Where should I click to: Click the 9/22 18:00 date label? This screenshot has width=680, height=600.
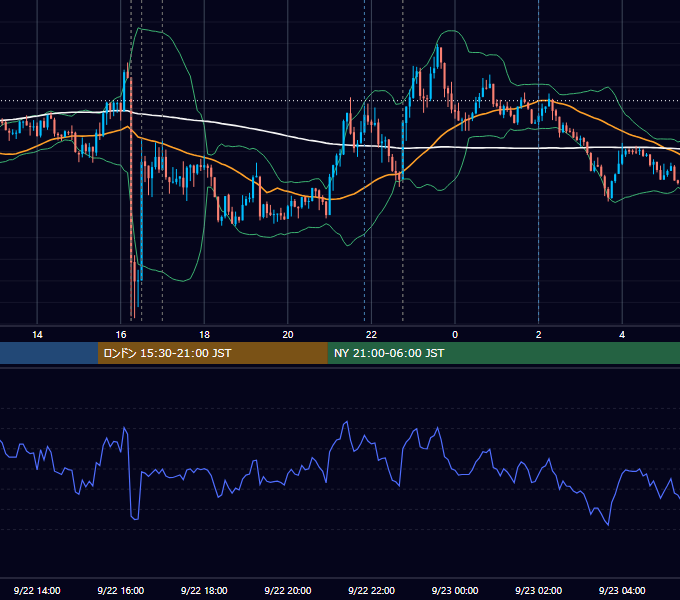click(204, 590)
